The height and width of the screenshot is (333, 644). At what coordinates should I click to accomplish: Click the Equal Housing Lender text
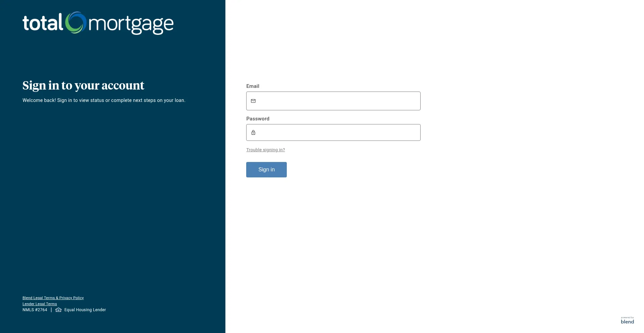pyautogui.click(x=85, y=310)
